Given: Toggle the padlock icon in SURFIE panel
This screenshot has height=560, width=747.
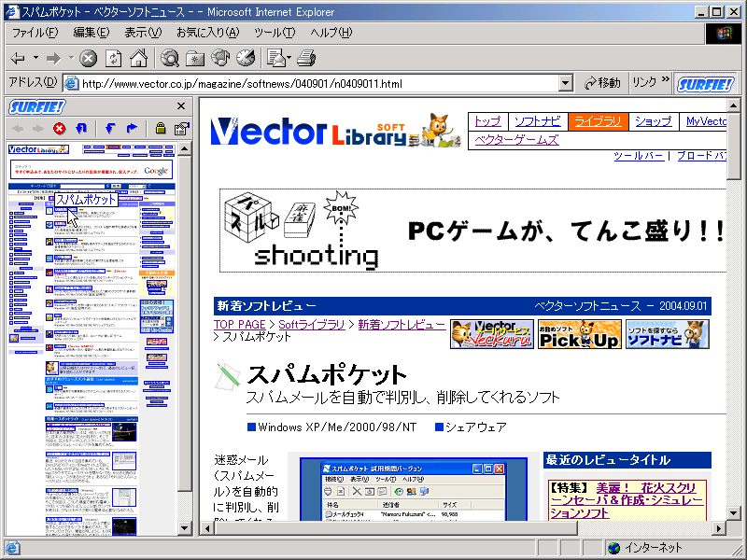Looking at the screenshot, I should click(161, 128).
